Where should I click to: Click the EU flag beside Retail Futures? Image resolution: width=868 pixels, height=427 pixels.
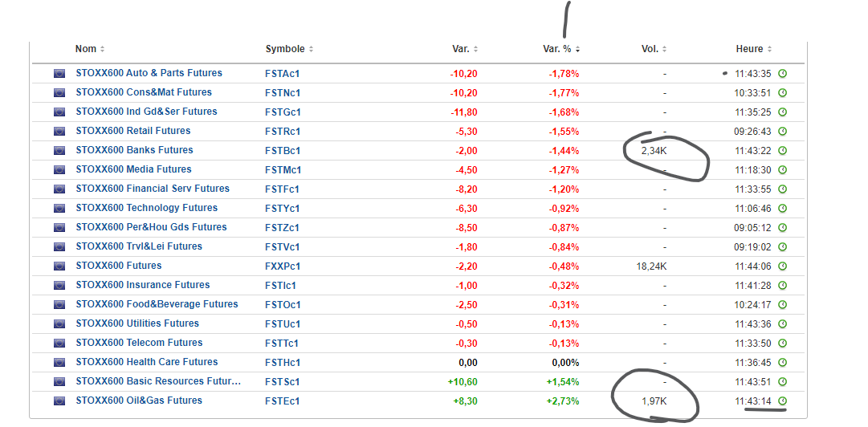click(59, 131)
